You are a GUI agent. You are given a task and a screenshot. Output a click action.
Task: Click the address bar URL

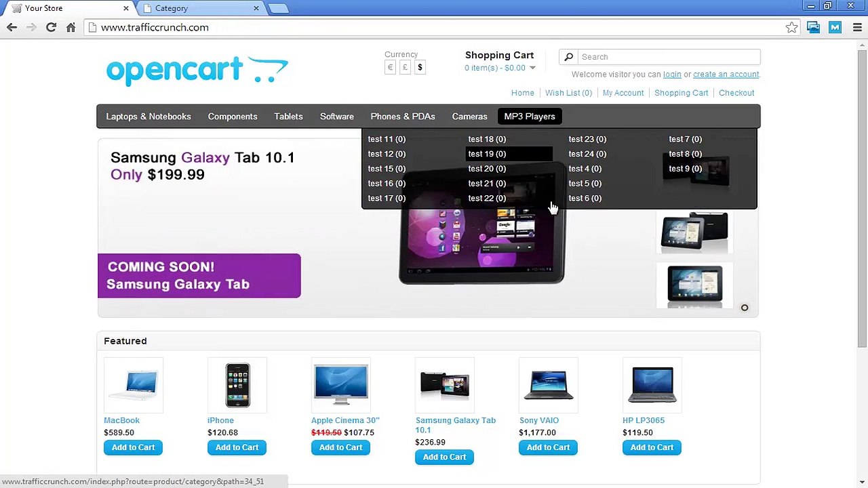click(x=155, y=27)
